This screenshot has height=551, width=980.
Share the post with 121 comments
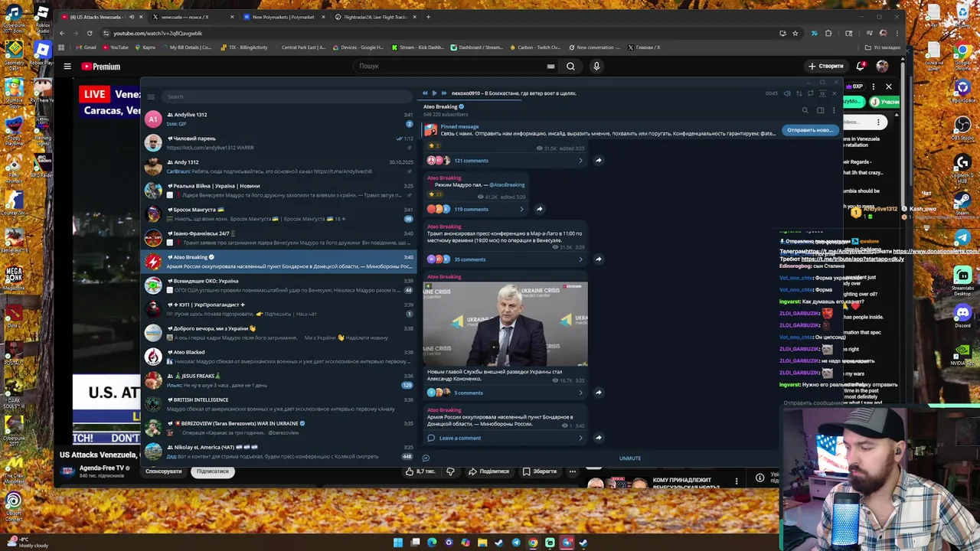point(599,161)
